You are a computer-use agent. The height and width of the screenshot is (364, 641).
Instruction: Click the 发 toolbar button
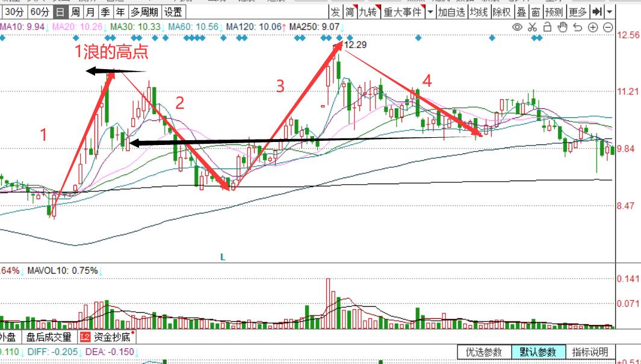[x=335, y=12]
